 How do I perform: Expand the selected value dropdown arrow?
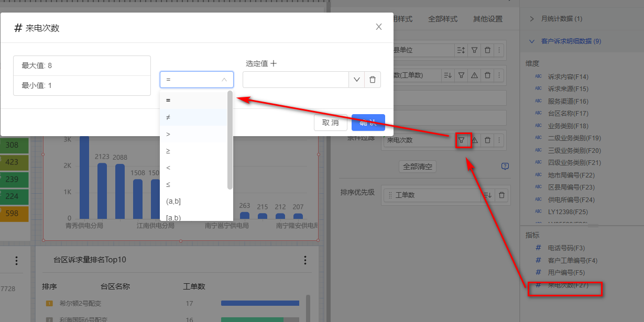tap(357, 80)
